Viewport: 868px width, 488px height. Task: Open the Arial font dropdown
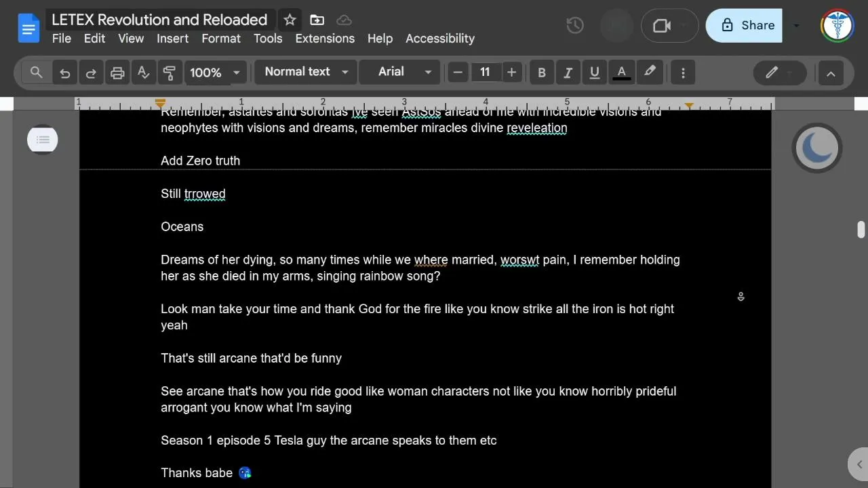pos(399,72)
